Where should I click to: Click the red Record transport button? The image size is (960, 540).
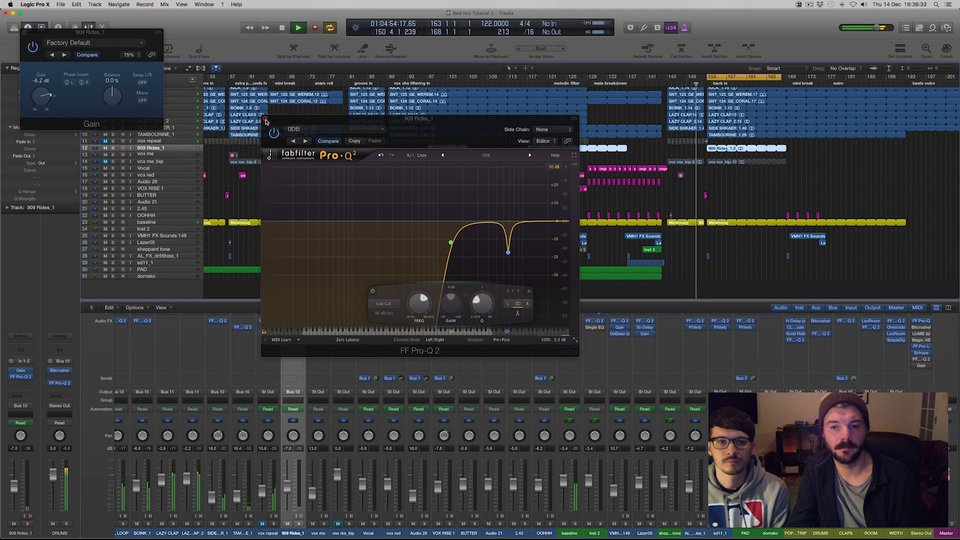pyautogui.click(x=315, y=28)
